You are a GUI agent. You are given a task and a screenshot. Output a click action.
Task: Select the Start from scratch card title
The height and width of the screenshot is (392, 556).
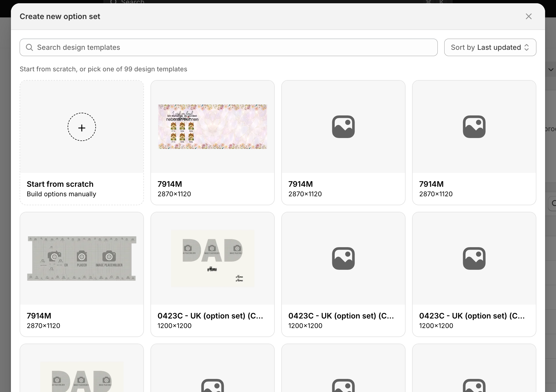pyautogui.click(x=60, y=184)
